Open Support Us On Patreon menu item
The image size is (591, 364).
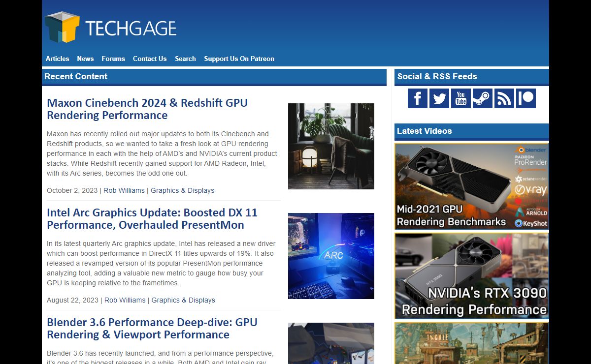point(239,59)
